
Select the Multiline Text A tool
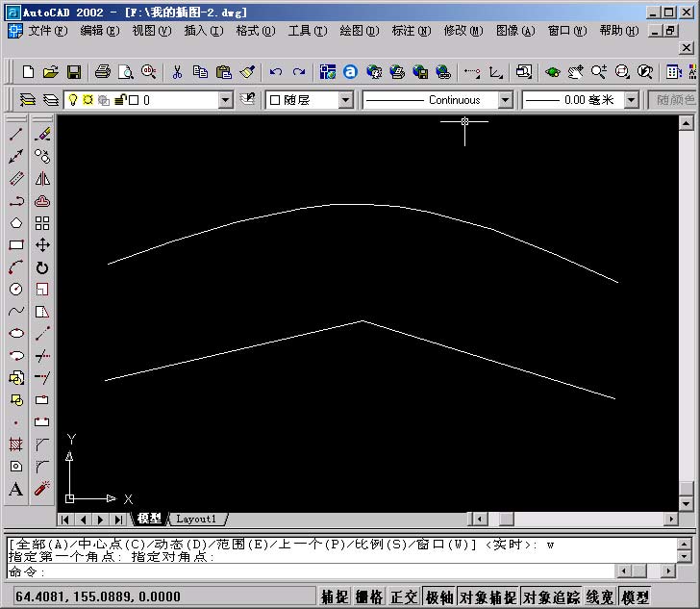pos(16,489)
